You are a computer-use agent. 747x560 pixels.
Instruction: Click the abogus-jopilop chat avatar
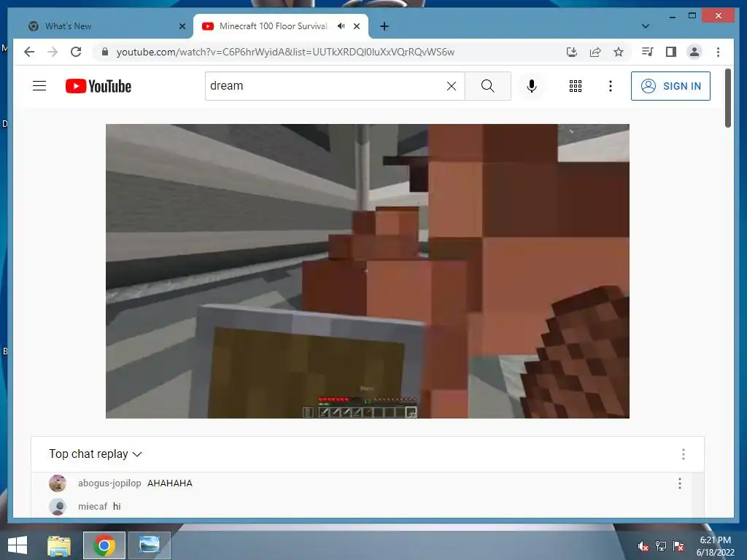pyautogui.click(x=58, y=483)
